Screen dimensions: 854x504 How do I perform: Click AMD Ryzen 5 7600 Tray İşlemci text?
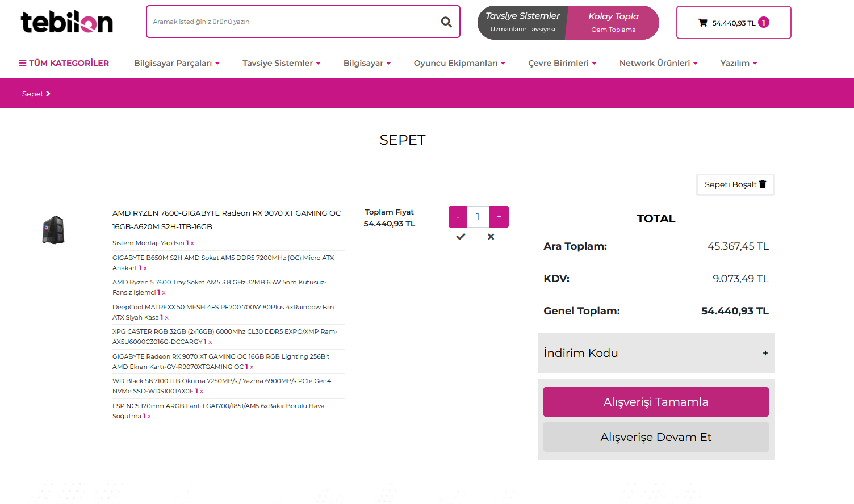click(219, 287)
